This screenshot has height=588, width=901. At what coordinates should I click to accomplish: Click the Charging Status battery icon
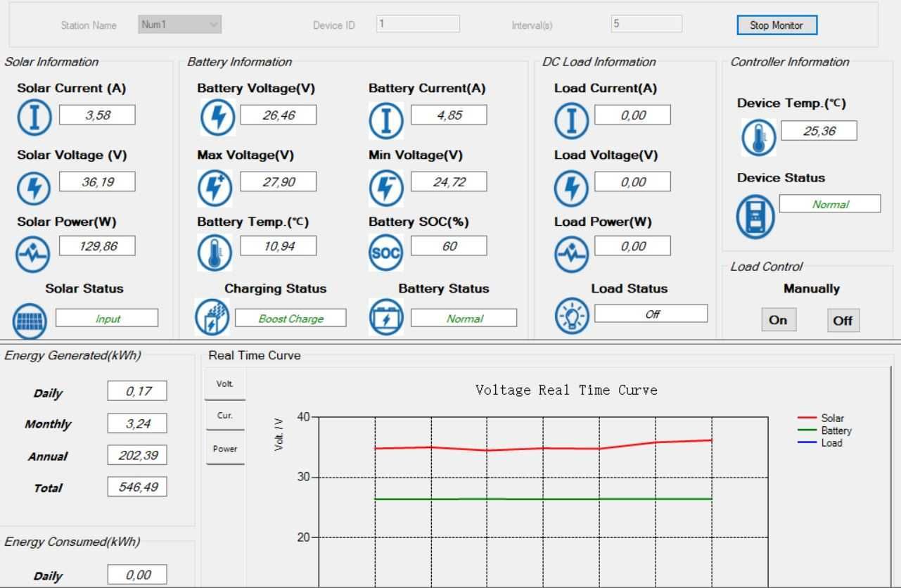(x=212, y=317)
